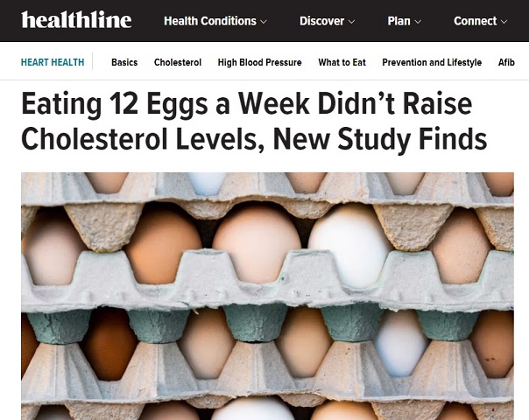Open the Prevention and Lifestyle tab
This screenshot has height=420, width=529.
432,63
